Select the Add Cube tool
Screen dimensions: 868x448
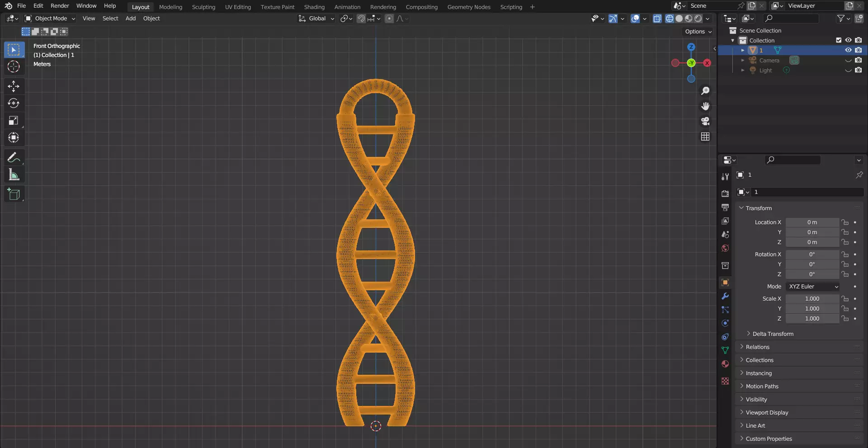click(x=14, y=194)
